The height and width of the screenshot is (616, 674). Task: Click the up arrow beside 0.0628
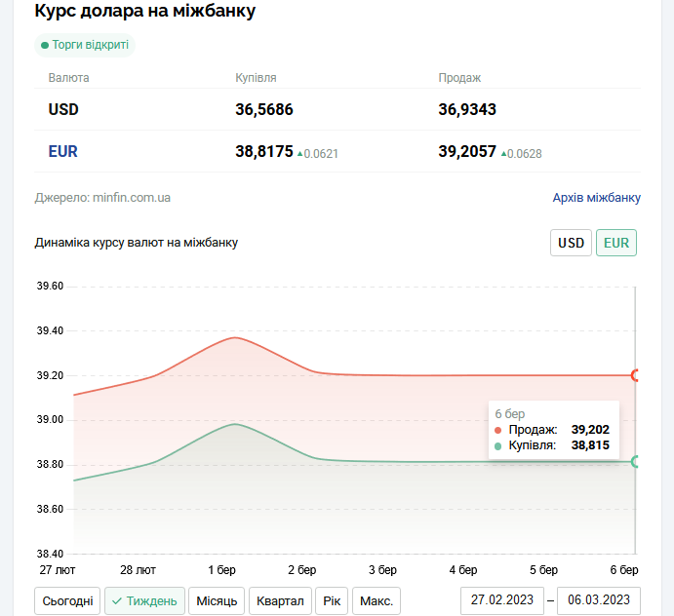point(503,153)
